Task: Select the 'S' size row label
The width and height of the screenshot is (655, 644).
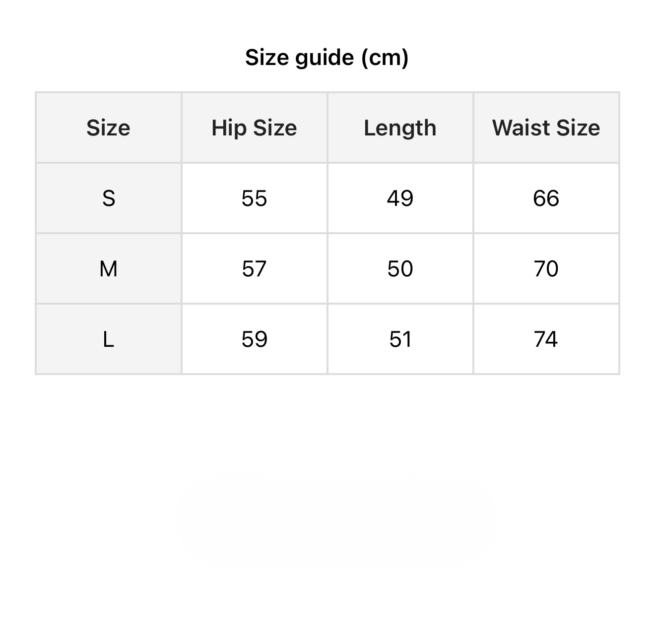Action: pyautogui.click(x=108, y=198)
